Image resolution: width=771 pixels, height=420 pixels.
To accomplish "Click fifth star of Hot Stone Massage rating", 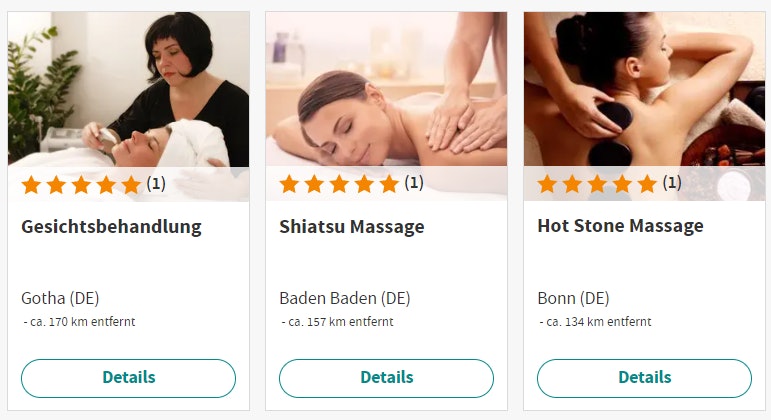I will (647, 184).
